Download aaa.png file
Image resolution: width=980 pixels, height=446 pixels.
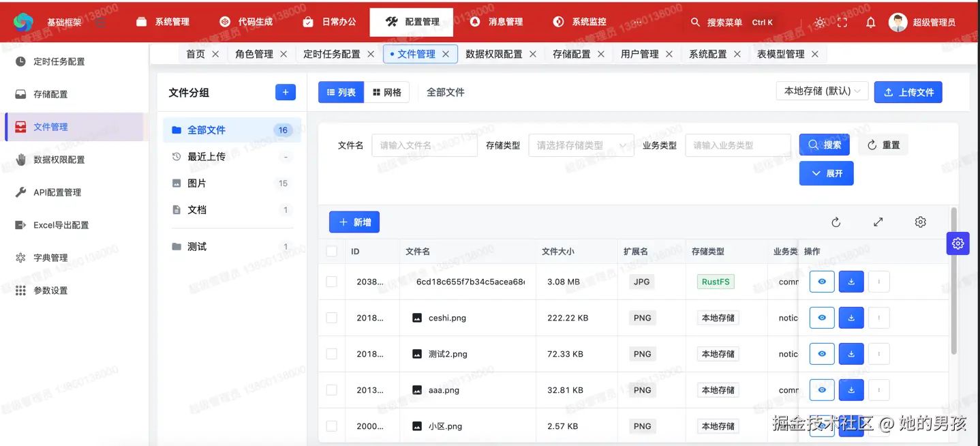[x=851, y=390]
